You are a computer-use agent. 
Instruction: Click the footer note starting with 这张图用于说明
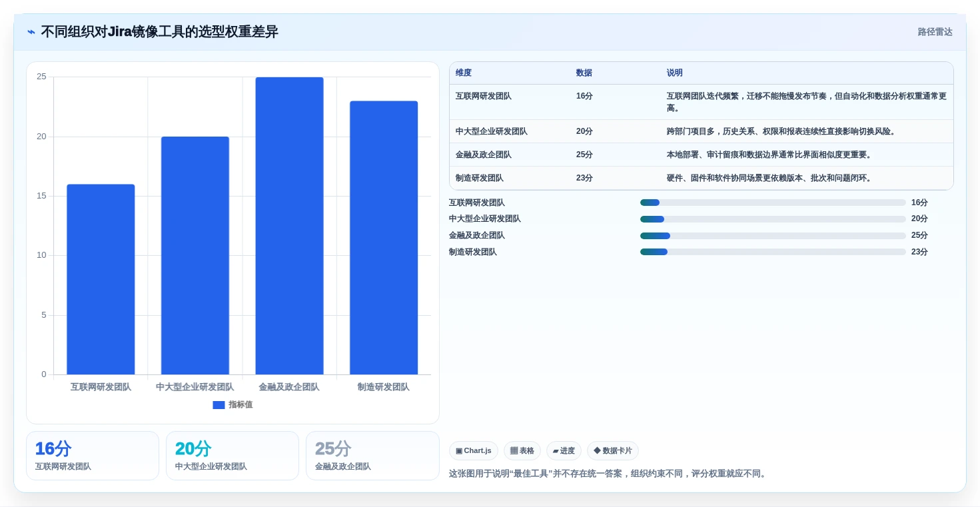coord(609,474)
